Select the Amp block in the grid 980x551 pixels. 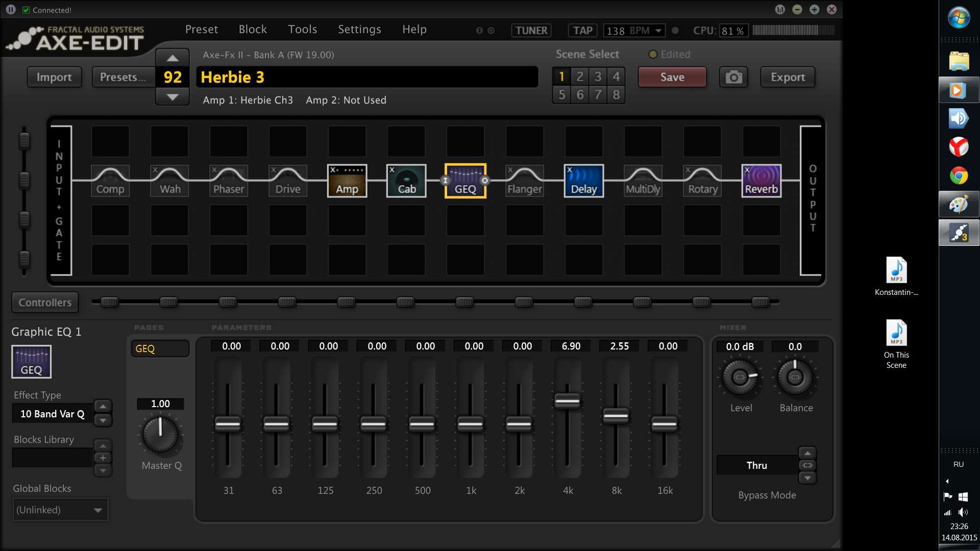[x=347, y=181]
